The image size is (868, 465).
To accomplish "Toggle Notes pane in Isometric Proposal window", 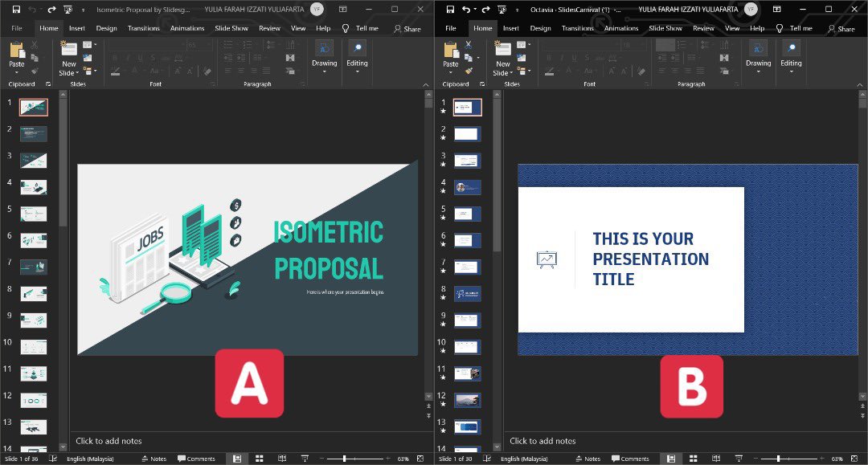I will (x=154, y=459).
